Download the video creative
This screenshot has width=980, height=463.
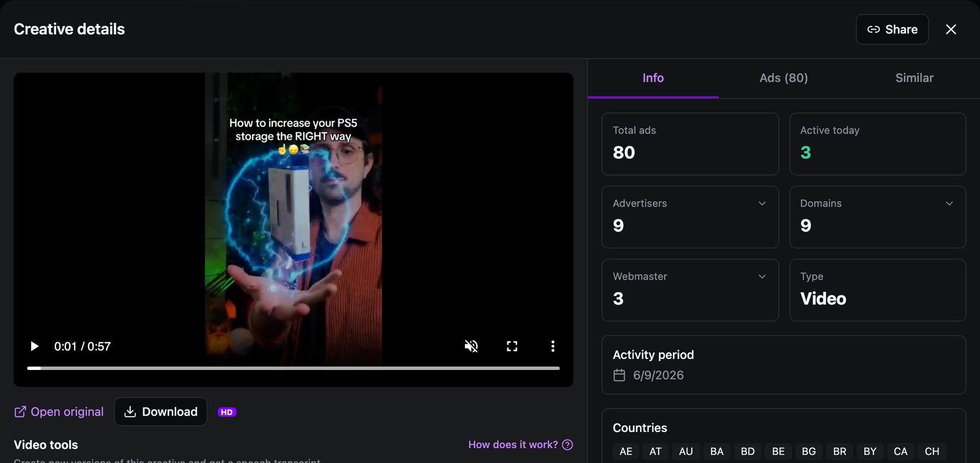[x=161, y=412]
